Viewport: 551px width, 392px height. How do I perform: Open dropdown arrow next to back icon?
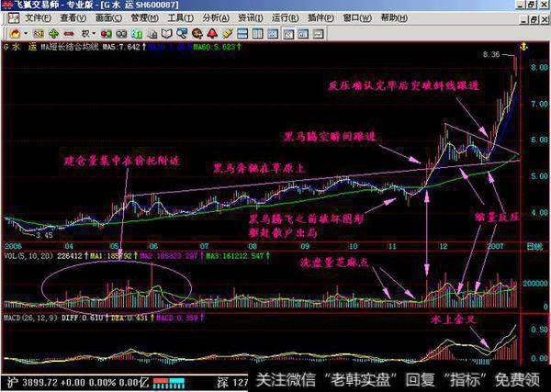click(26, 32)
